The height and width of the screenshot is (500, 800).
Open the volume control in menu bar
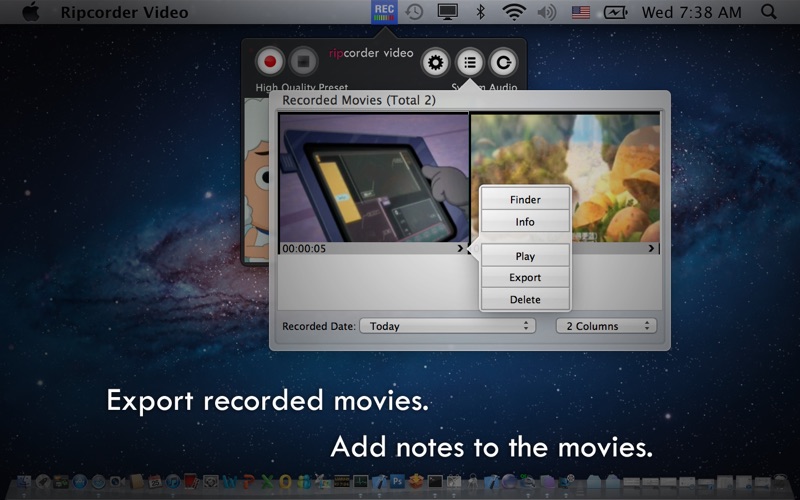click(546, 12)
